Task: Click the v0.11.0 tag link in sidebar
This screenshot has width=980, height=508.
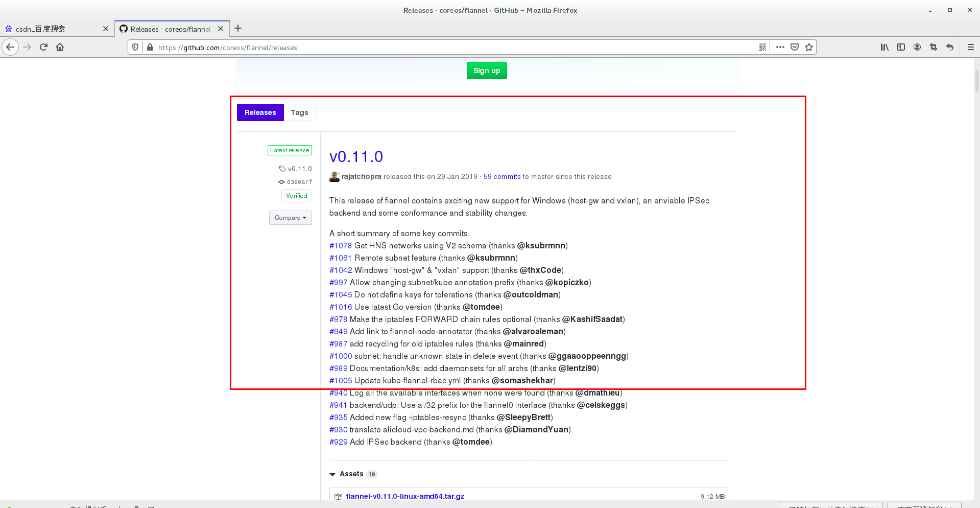Action: tap(296, 169)
